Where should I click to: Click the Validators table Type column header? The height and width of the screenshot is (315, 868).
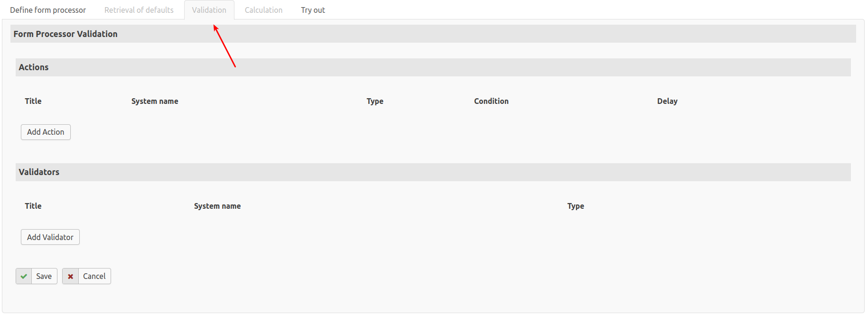pyautogui.click(x=576, y=206)
